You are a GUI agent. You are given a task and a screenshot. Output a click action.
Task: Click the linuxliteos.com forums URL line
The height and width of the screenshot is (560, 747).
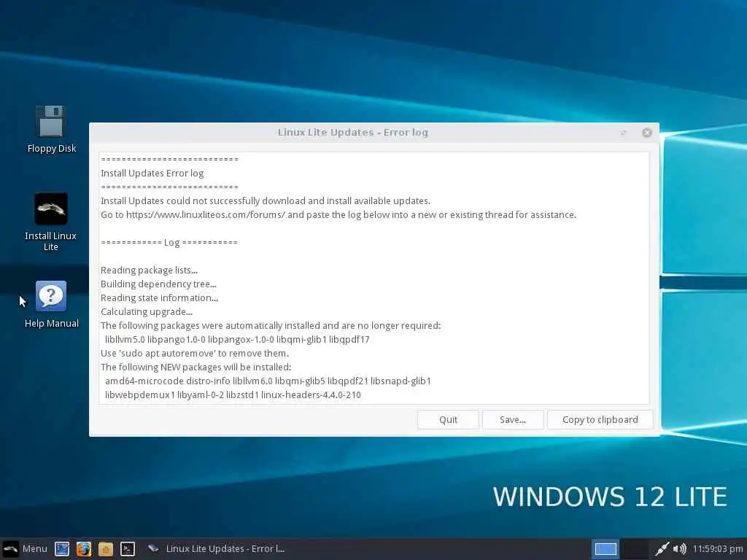coord(338,215)
